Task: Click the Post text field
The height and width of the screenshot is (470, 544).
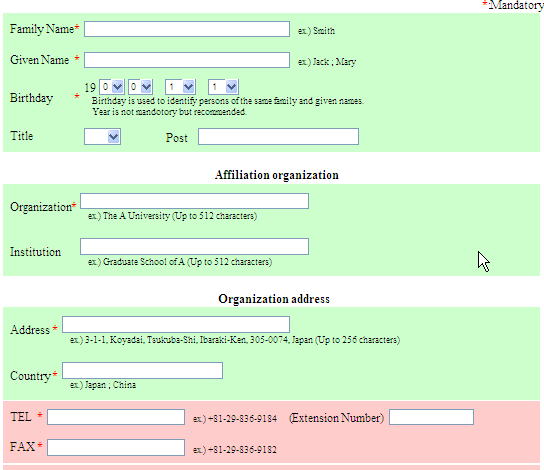Action: click(x=278, y=137)
